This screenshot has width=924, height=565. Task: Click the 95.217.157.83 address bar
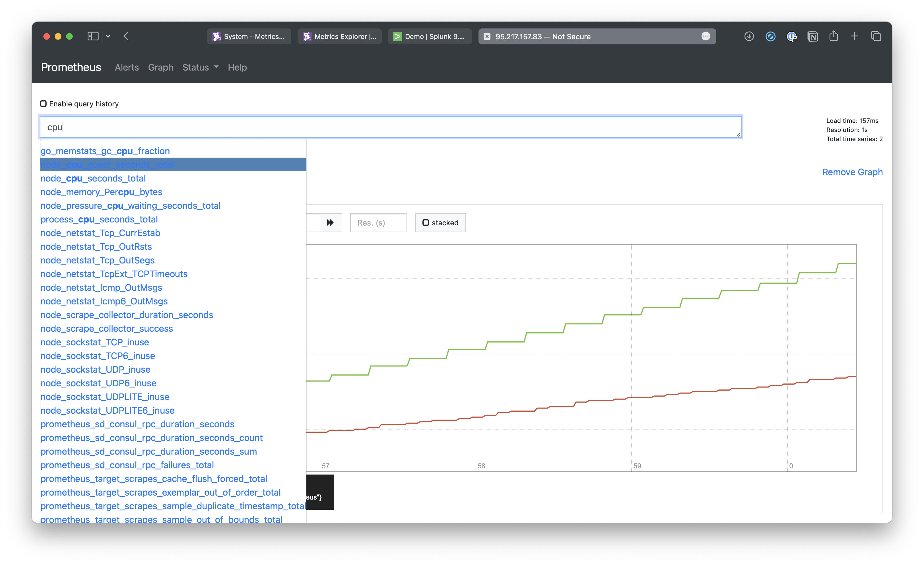click(x=597, y=36)
